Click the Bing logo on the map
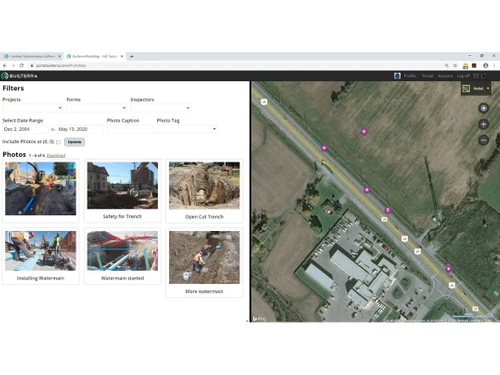The image size is (500, 375). click(x=259, y=319)
